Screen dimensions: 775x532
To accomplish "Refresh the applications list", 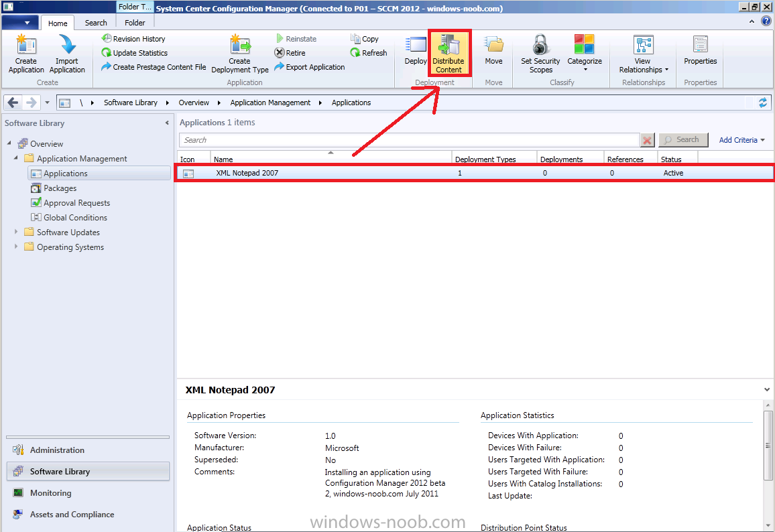I will (x=369, y=53).
